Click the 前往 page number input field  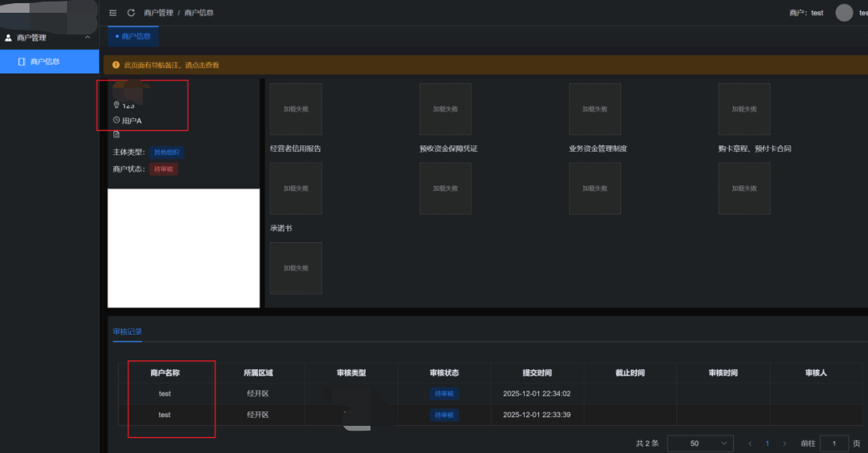pos(834,443)
